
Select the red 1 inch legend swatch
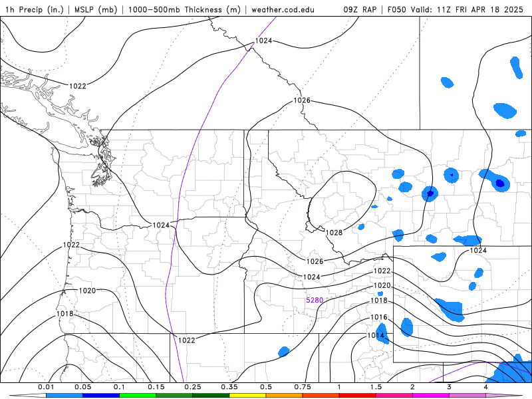(x=358, y=396)
